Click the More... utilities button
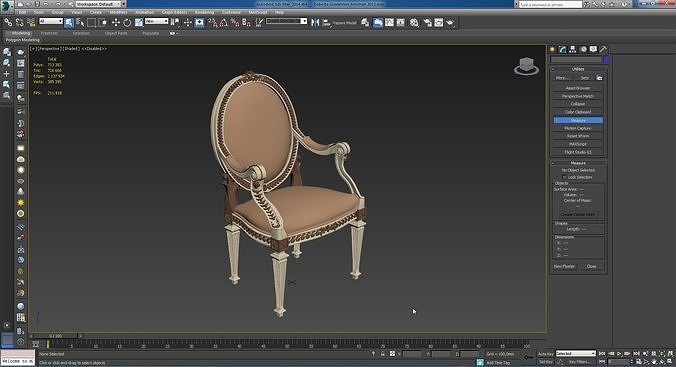 coord(561,78)
